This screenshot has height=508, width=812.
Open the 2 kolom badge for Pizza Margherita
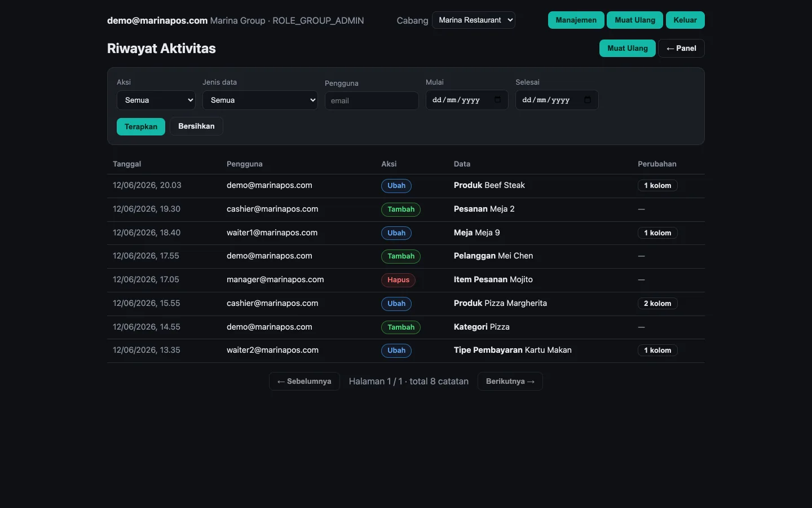click(x=657, y=304)
